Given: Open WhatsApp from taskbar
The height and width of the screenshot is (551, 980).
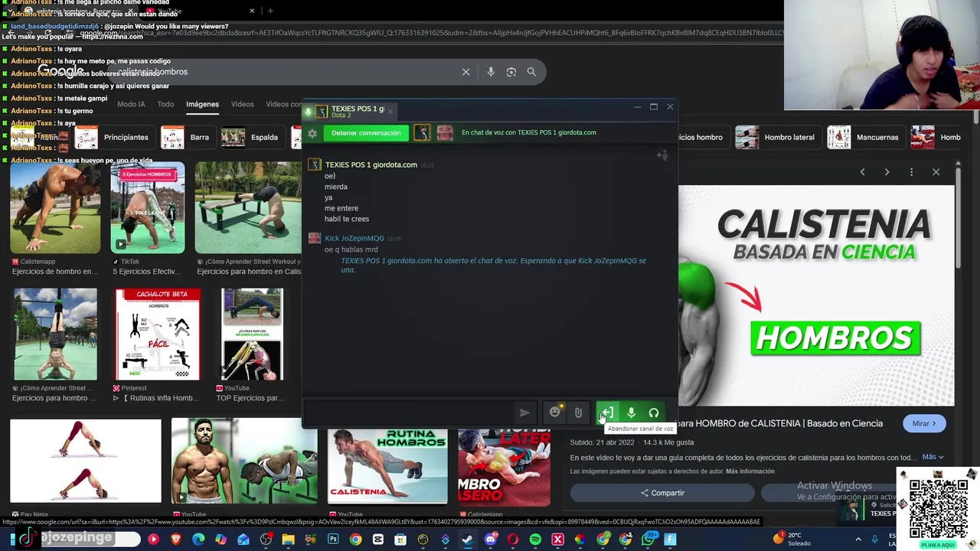Looking at the screenshot, I should [x=649, y=540].
